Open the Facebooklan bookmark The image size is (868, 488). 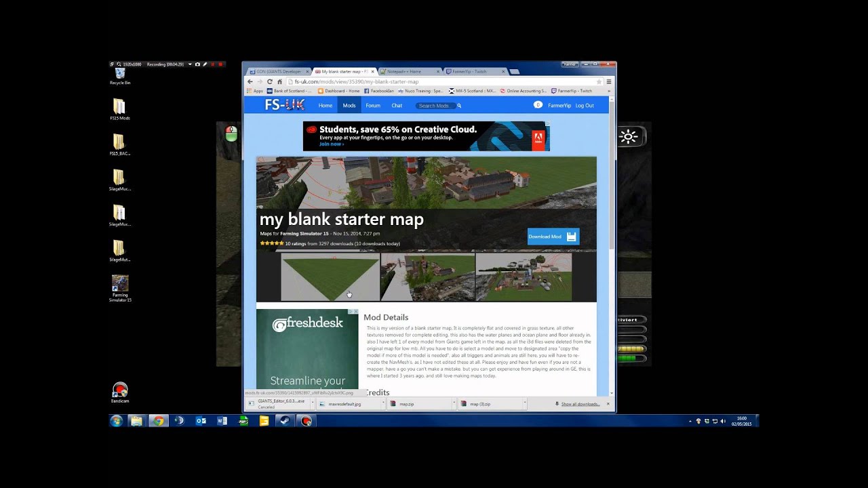pos(379,91)
